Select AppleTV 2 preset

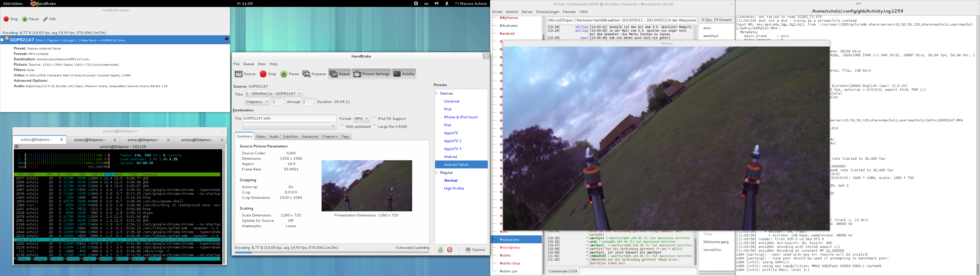click(x=452, y=141)
